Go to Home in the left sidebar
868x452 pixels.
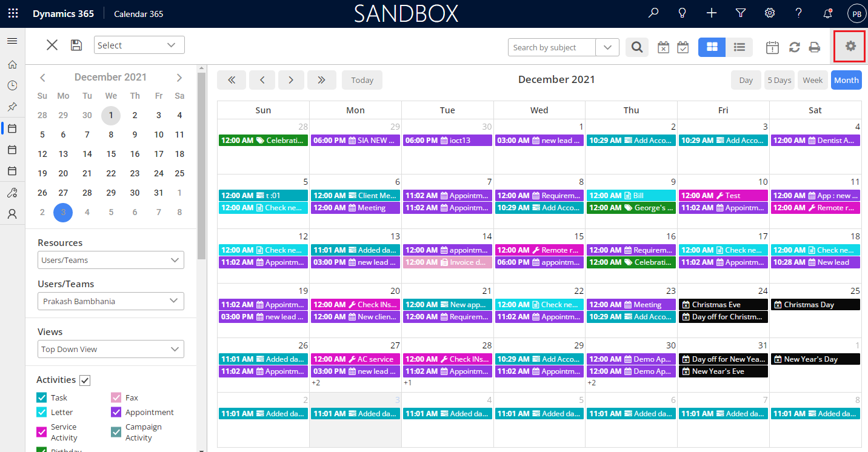(x=12, y=64)
